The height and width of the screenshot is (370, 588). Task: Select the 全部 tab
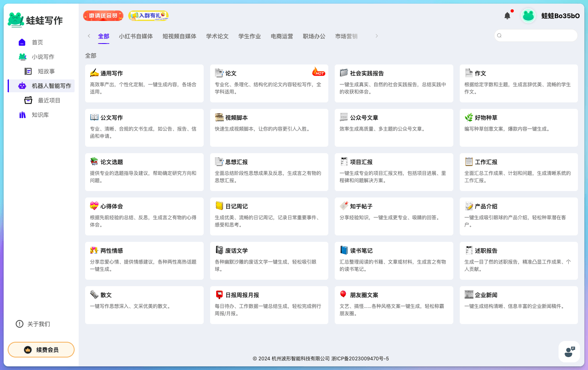tap(104, 36)
